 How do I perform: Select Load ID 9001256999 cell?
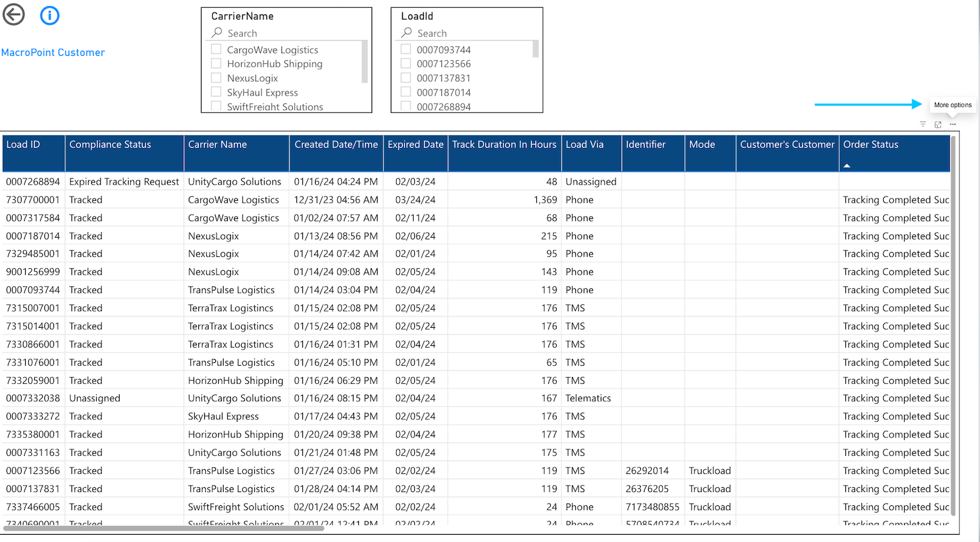(33, 271)
